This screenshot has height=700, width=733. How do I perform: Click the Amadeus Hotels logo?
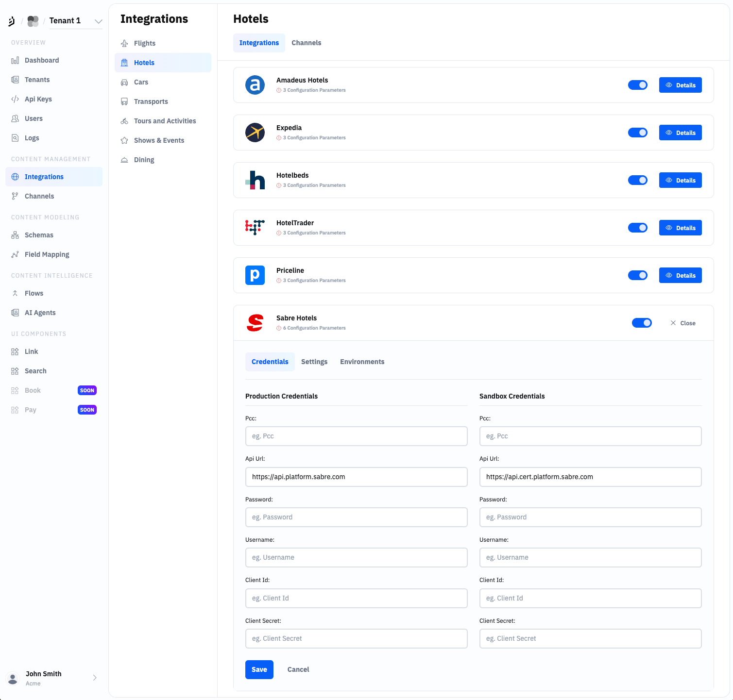coord(255,85)
